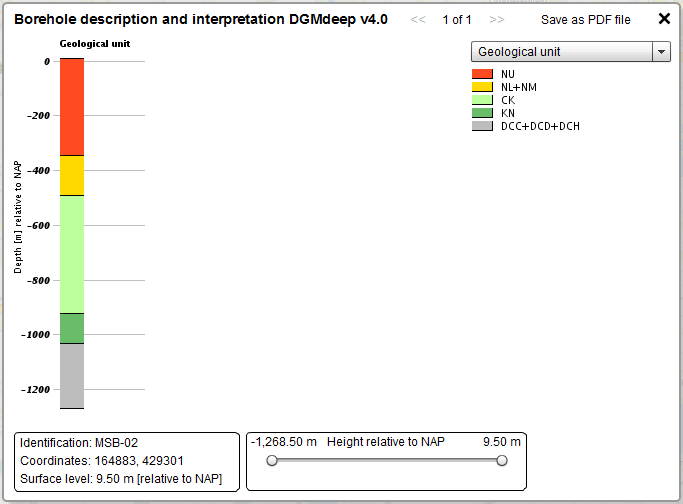
Task: Click the gray DCC+DCD+DCH legend swatch
Action: (483, 126)
